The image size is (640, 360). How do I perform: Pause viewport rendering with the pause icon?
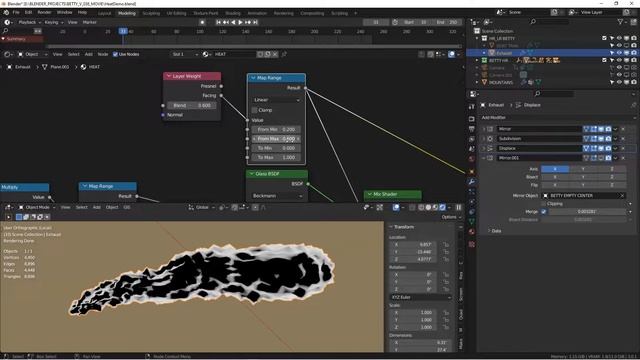coord(458,207)
